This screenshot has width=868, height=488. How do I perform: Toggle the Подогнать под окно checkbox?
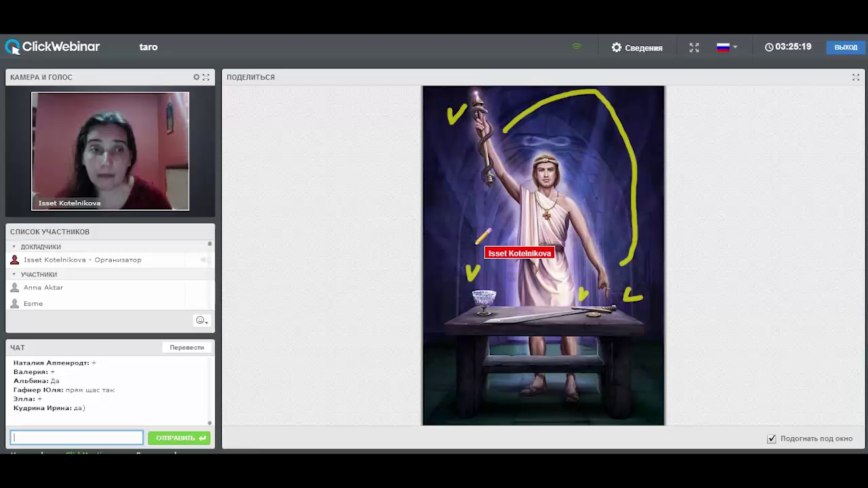tap(771, 439)
